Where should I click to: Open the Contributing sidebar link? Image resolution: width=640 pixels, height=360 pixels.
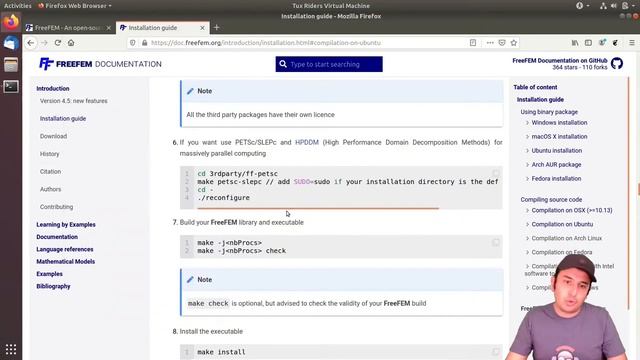(x=56, y=207)
